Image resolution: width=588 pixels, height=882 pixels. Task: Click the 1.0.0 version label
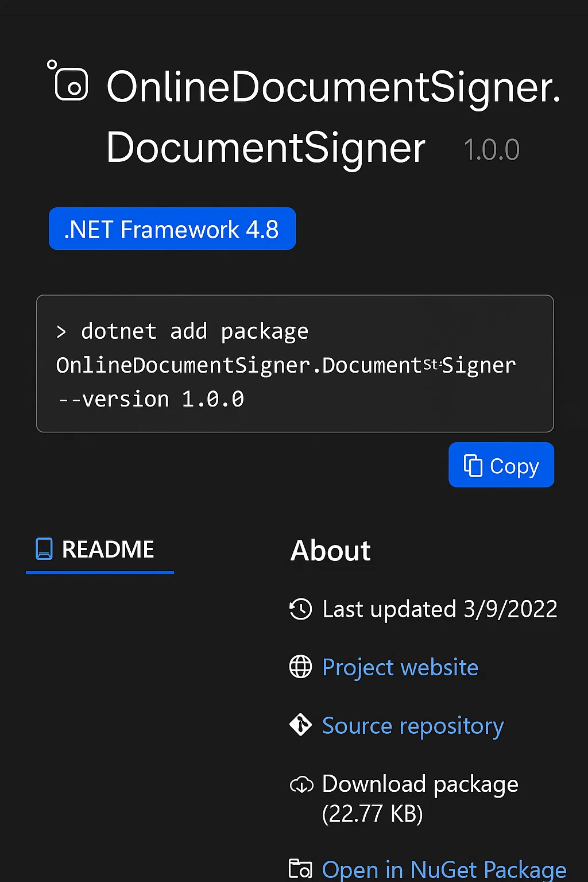pyautogui.click(x=491, y=149)
